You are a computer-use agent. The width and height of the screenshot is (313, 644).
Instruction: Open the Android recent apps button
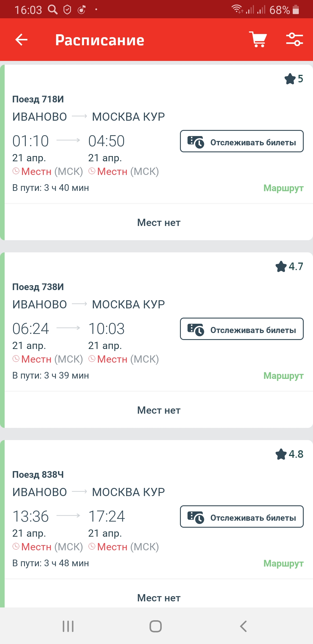(x=68, y=626)
